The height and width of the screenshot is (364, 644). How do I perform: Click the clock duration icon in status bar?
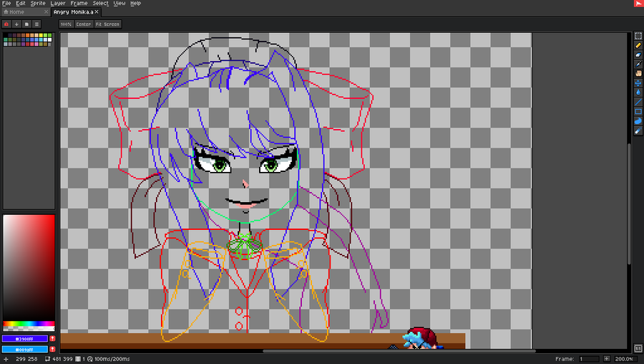click(x=90, y=359)
